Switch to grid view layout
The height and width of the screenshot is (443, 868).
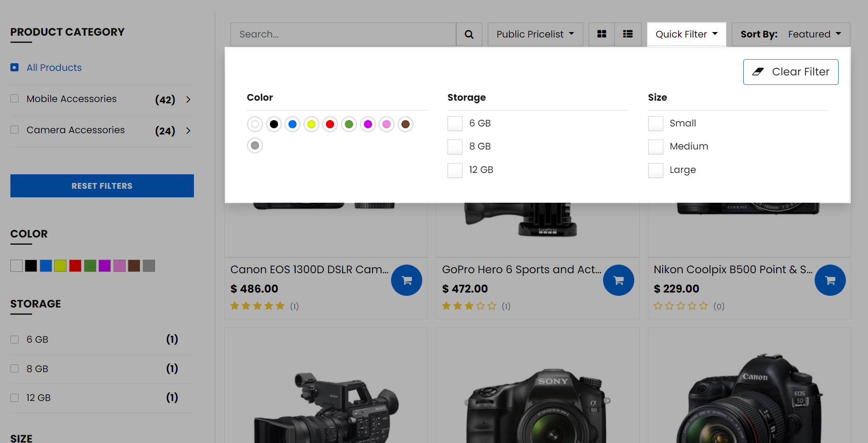coord(602,34)
